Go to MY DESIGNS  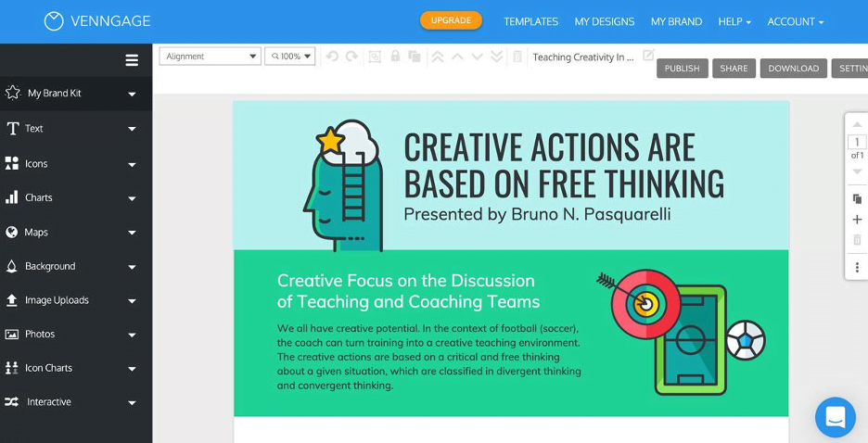605,21
